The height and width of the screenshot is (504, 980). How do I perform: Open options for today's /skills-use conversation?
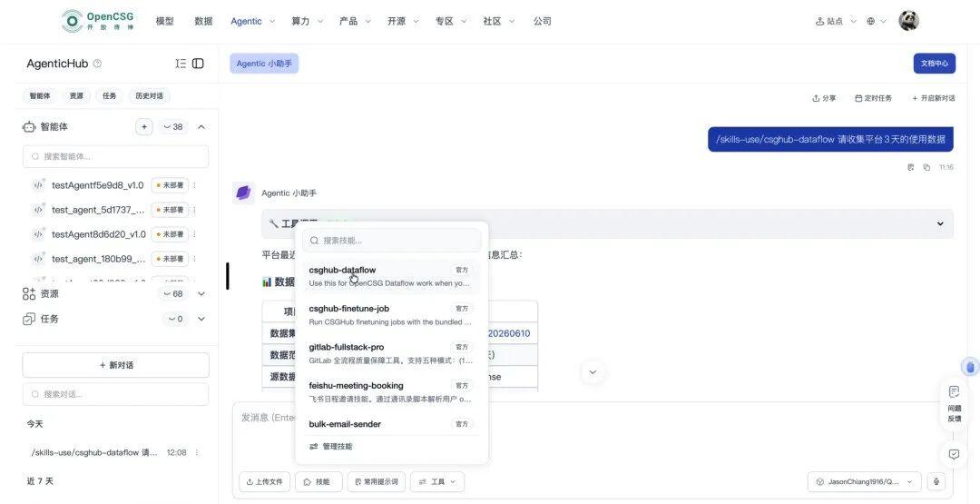click(197, 452)
